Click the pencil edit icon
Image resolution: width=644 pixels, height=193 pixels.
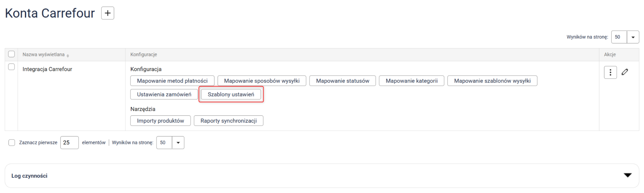point(625,72)
